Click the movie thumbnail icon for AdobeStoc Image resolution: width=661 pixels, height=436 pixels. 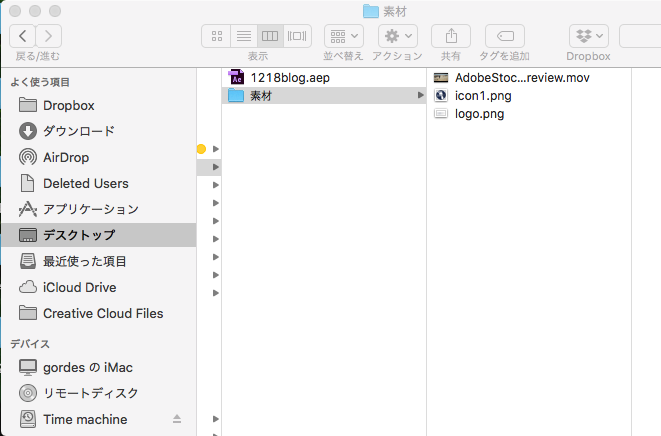[441, 78]
